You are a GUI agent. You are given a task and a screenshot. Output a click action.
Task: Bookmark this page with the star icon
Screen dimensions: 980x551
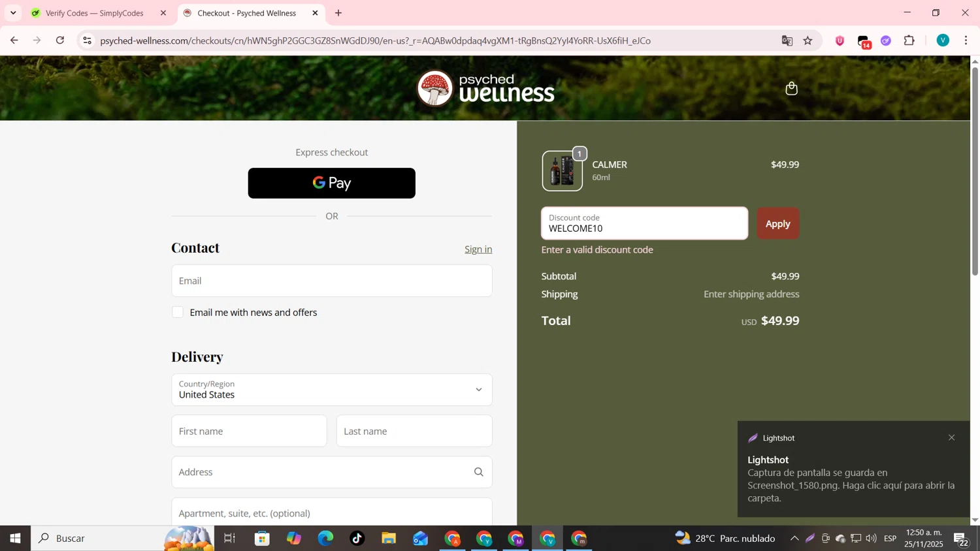coord(808,40)
